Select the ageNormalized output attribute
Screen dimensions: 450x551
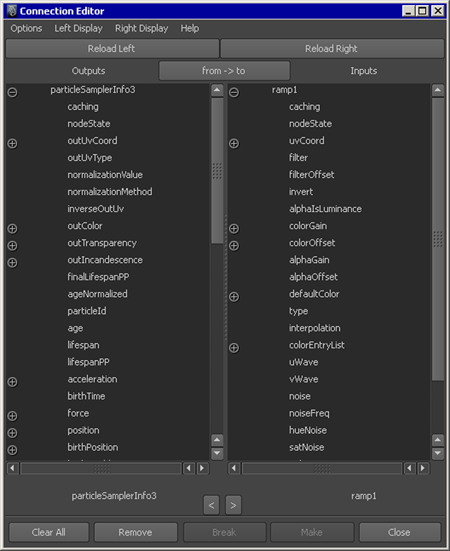click(x=97, y=294)
